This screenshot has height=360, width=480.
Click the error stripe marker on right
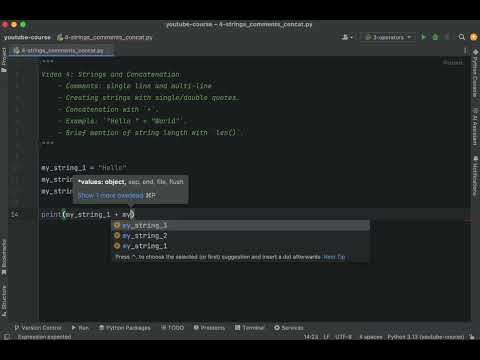468,221
